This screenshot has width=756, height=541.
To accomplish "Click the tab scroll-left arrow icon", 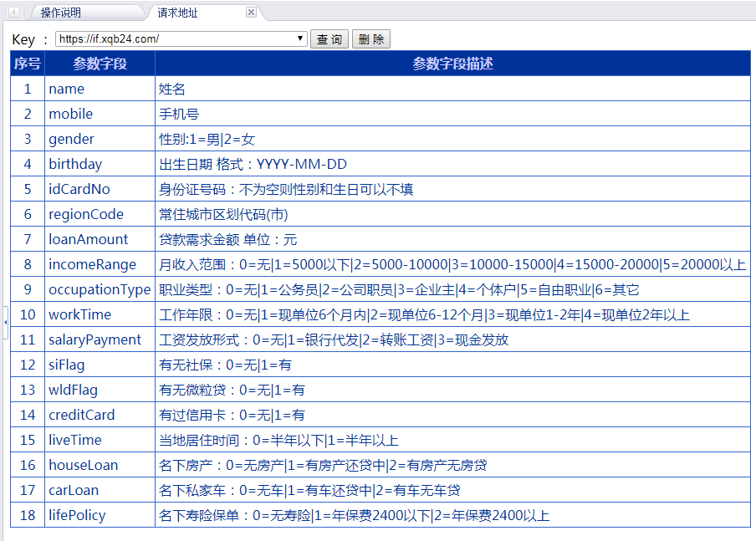I will coord(13,12).
